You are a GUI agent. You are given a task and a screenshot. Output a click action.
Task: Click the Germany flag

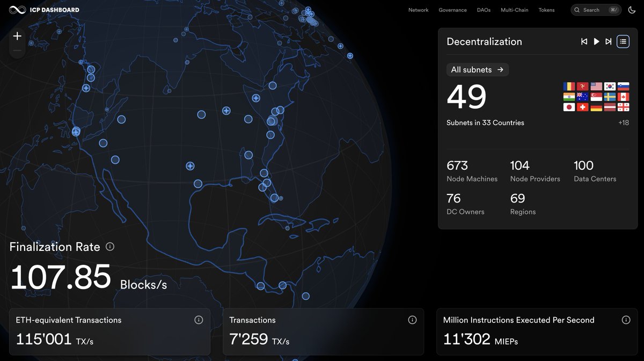pos(596,107)
